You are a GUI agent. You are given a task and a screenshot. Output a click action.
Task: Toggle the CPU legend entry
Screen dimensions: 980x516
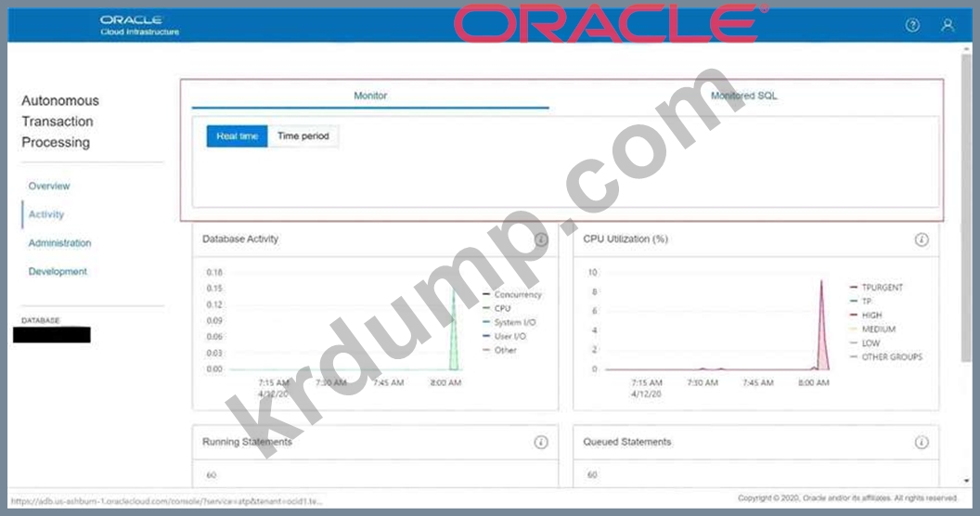pyautogui.click(x=496, y=309)
